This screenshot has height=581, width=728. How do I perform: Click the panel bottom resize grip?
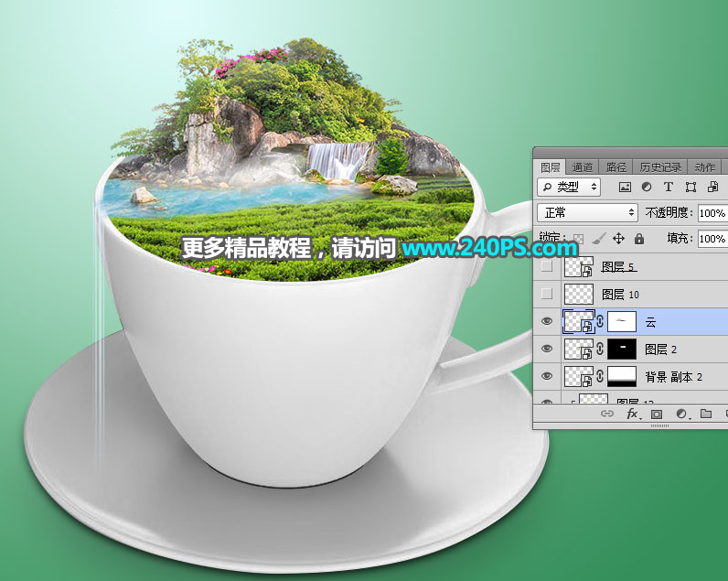point(659,425)
